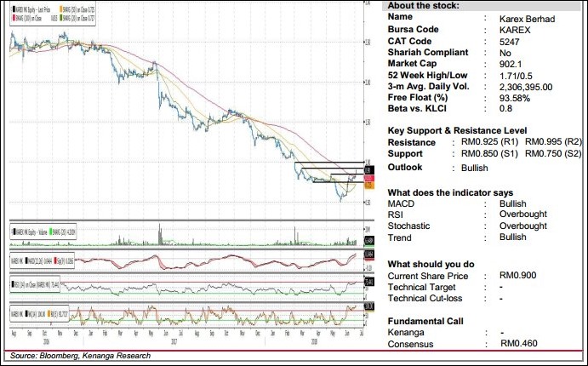Viewport: 588px width, 366px height.
Task: Select the Current Share Price value 'RM0.900'
Action: coord(518,275)
